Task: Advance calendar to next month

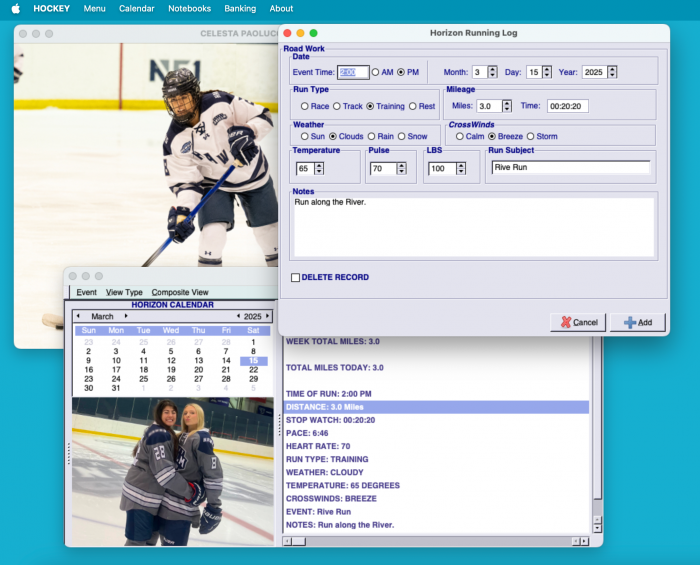Action: tap(126, 316)
